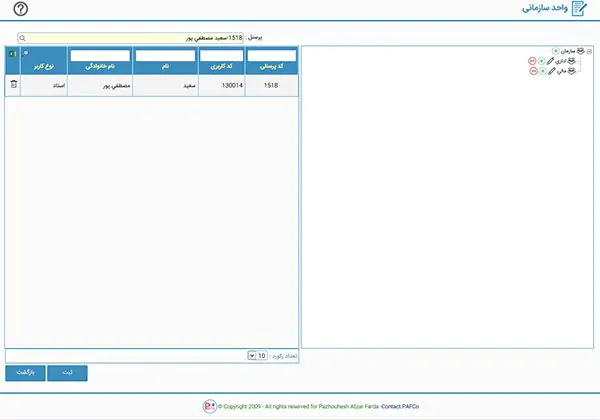Focus the نام خانوادگی filter box
This screenshot has height=420, width=600.
[100, 56]
